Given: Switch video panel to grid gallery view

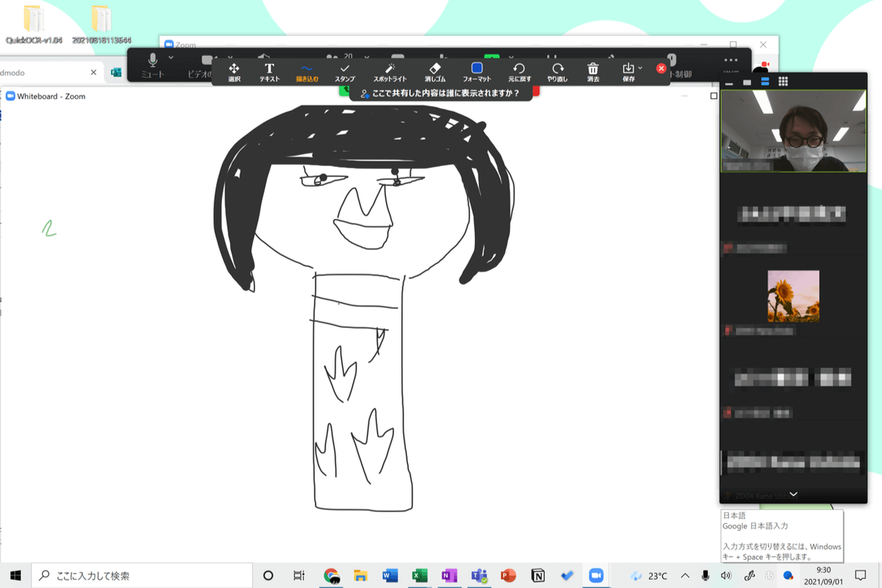Looking at the screenshot, I should click(784, 82).
